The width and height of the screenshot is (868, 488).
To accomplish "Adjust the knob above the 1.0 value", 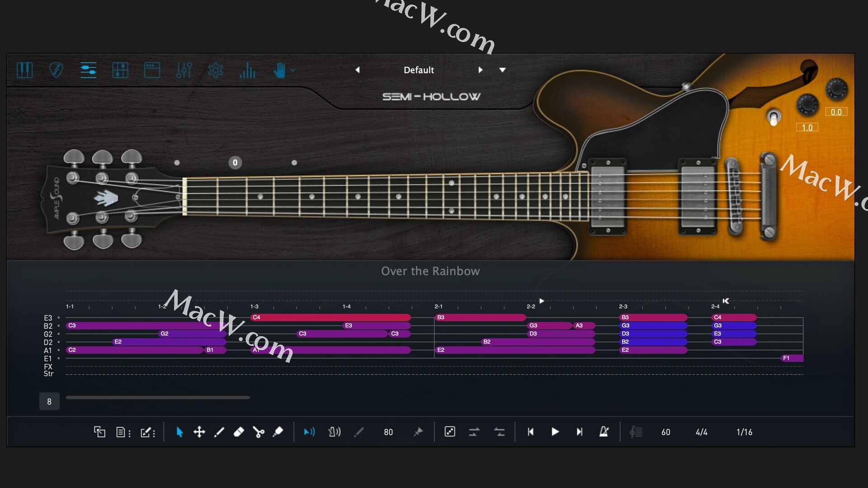I will tap(807, 105).
